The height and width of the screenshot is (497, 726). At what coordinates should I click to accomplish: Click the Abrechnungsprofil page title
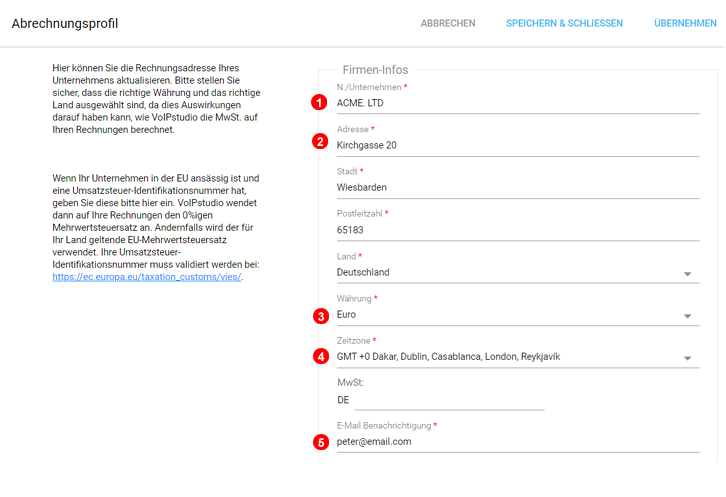pyautogui.click(x=65, y=24)
